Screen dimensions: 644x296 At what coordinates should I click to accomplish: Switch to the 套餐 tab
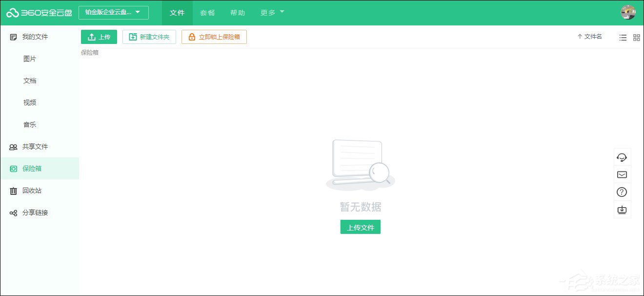[x=207, y=13]
